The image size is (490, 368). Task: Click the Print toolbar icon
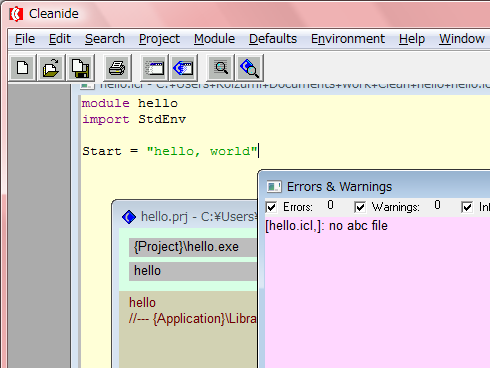point(117,68)
